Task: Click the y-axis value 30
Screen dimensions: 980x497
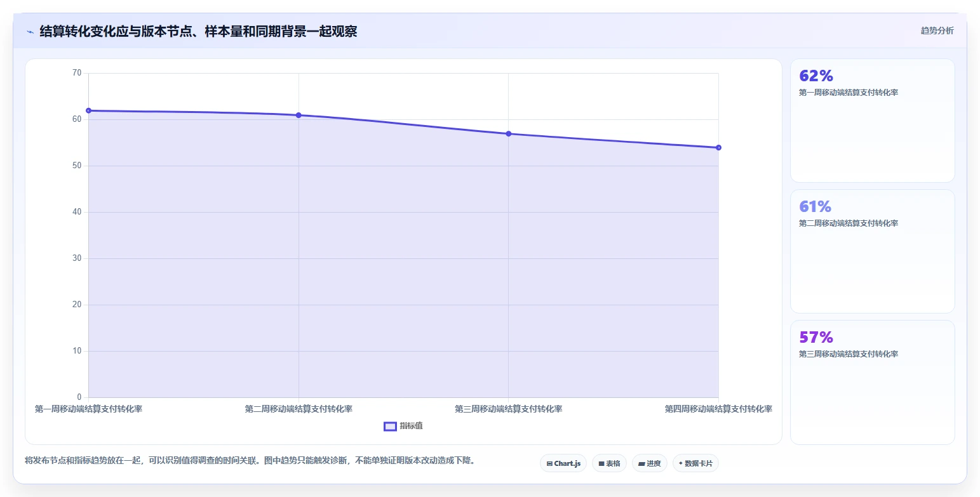Action: pyautogui.click(x=77, y=258)
